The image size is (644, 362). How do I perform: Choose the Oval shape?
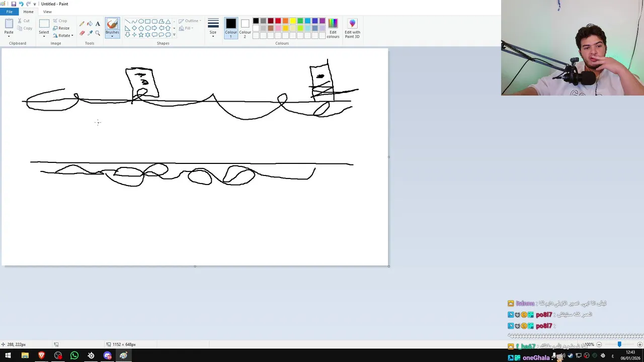[x=141, y=22]
